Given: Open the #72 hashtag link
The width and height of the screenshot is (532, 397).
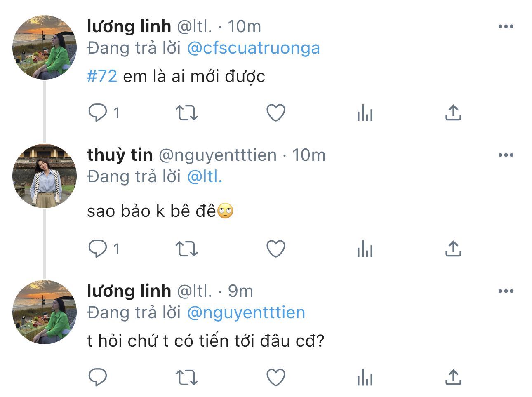Looking at the screenshot, I should point(102,76).
